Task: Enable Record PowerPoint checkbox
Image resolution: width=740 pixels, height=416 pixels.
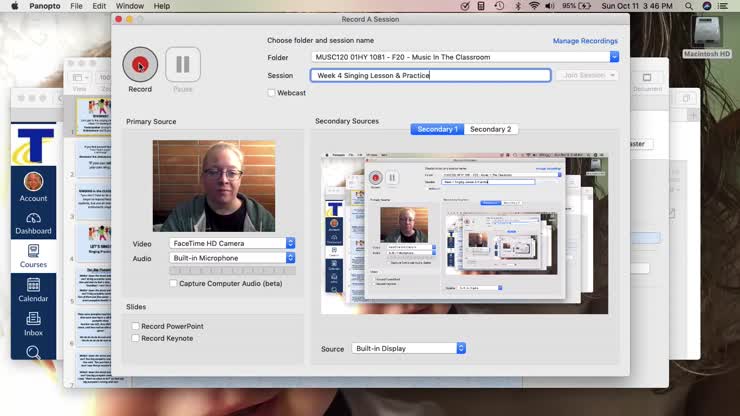Action: click(136, 326)
